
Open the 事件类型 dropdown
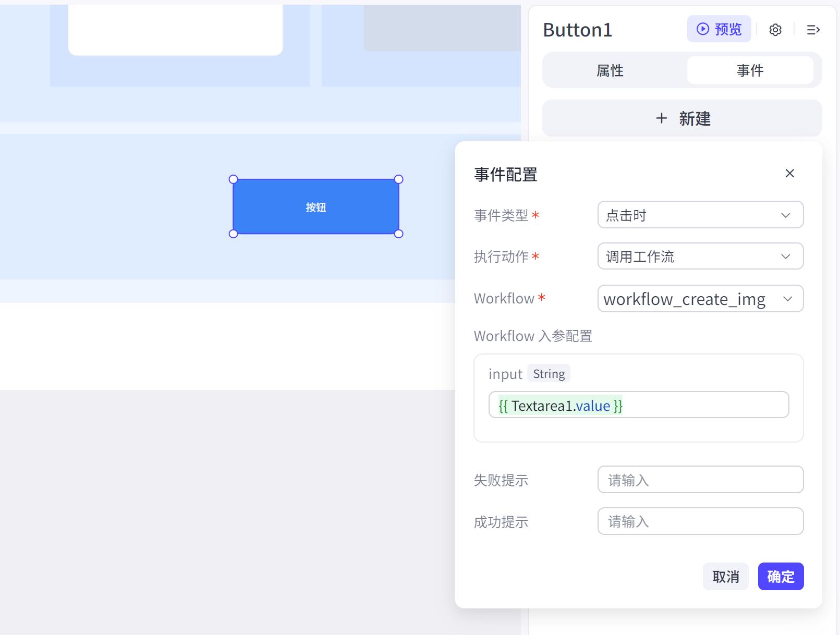700,215
